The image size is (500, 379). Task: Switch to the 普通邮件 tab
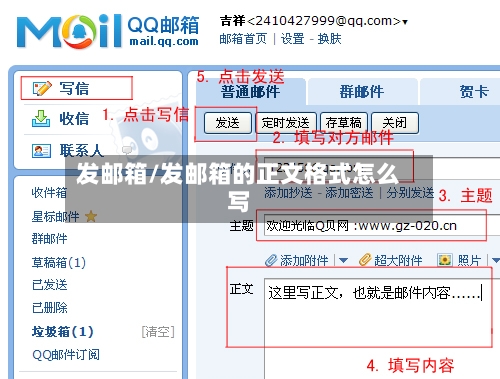pyautogui.click(x=250, y=91)
